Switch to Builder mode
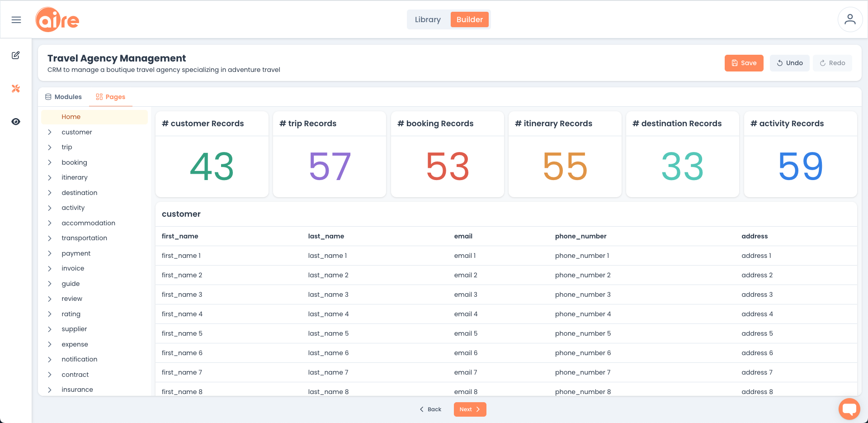The width and height of the screenshot is (868, 423). pos(469,19)
